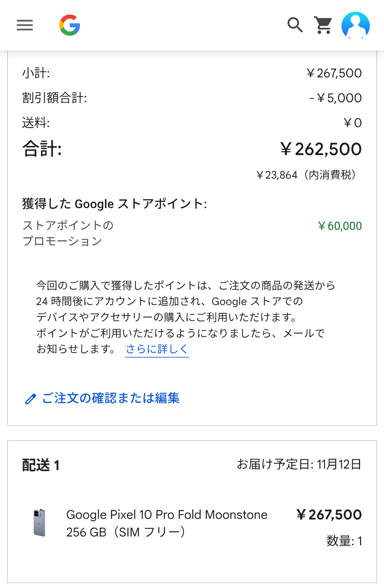Click the ¥60,000 store points value

tap(340, 226)
